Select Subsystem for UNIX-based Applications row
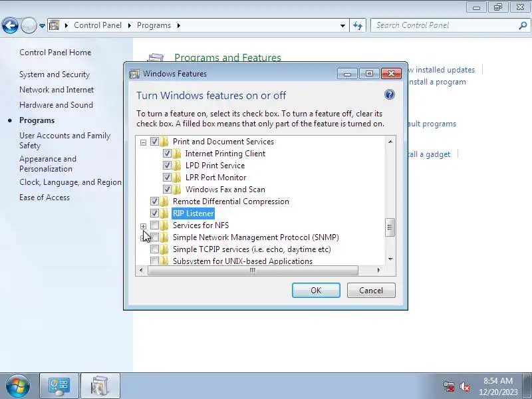This screenshot has width=532, height=399. point(243,261)
